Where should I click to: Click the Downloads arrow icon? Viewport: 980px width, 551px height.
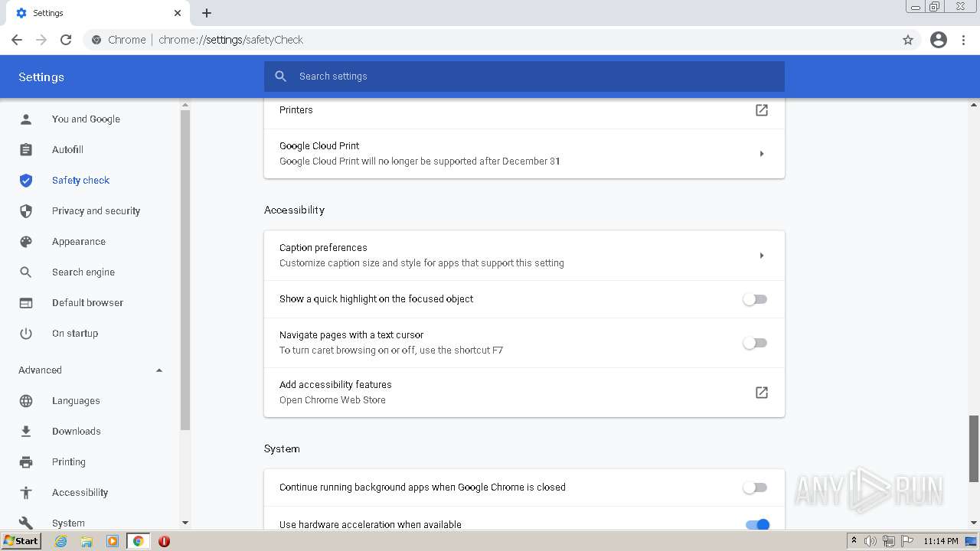coord(26,432)
